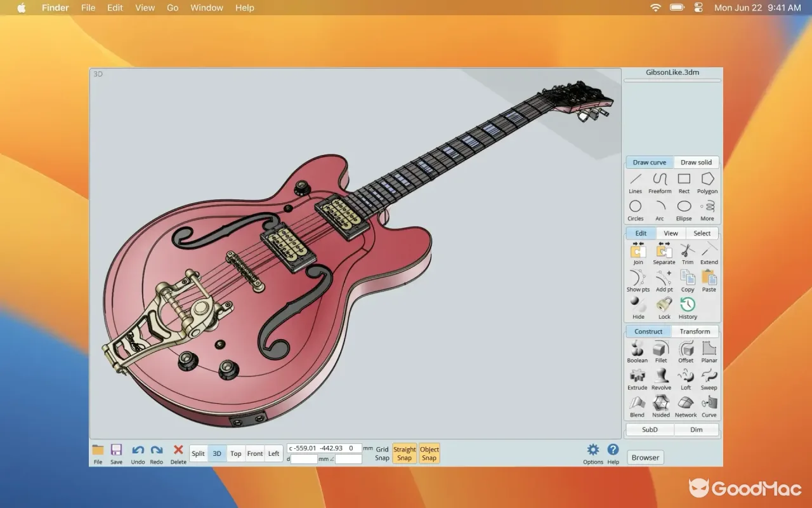The width and height of the screenshot is (812, 508).
Task: Activate the Trim scissors tool
Action: (687, 253)
